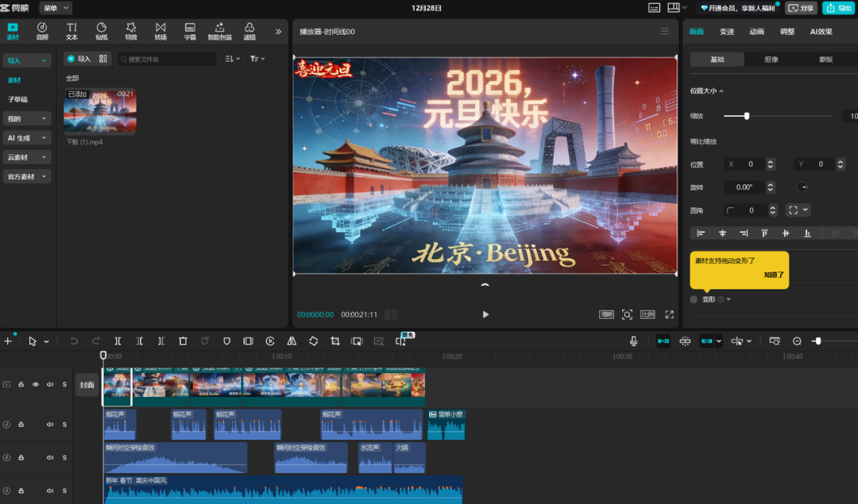Click the 导出 (Export) button
858x504 pixels.
[x=838, y=8]
